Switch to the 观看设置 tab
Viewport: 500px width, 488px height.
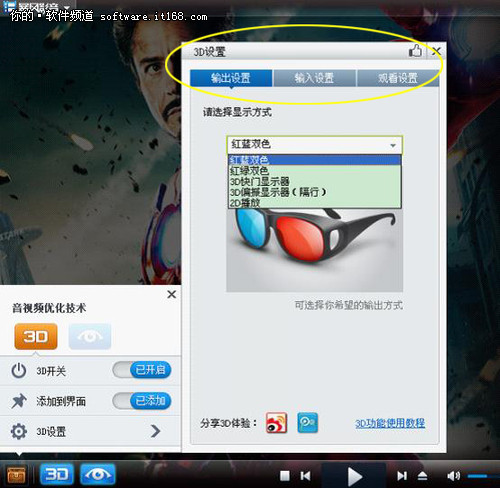(x=398, y=78)
